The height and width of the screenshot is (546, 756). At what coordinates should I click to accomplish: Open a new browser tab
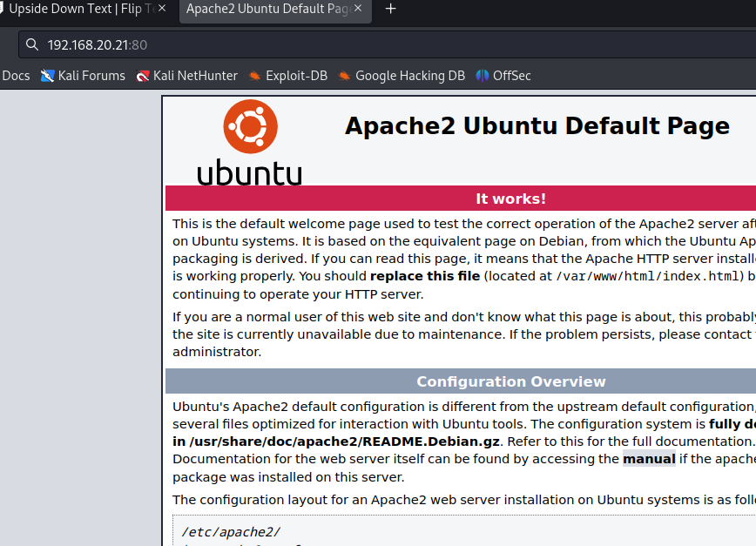click(x=390, y=9)
